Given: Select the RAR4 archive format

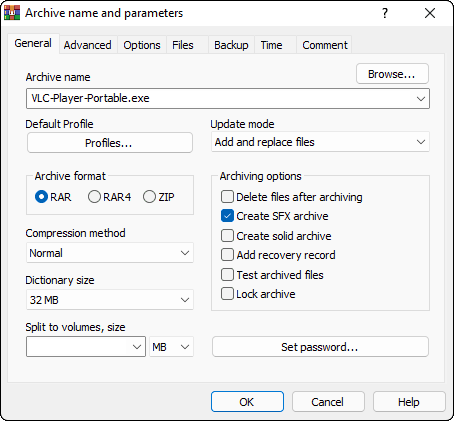Looking at the screenshot, I should point(94,197).
